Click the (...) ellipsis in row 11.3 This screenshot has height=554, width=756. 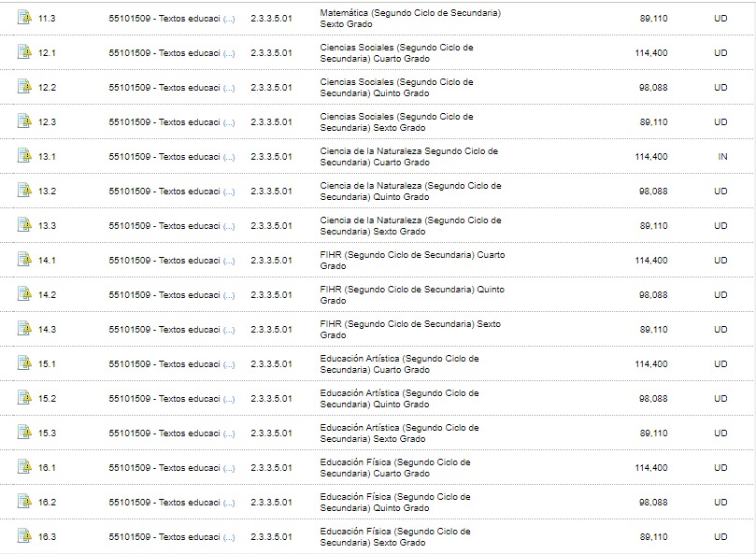[x=229, y=19]
